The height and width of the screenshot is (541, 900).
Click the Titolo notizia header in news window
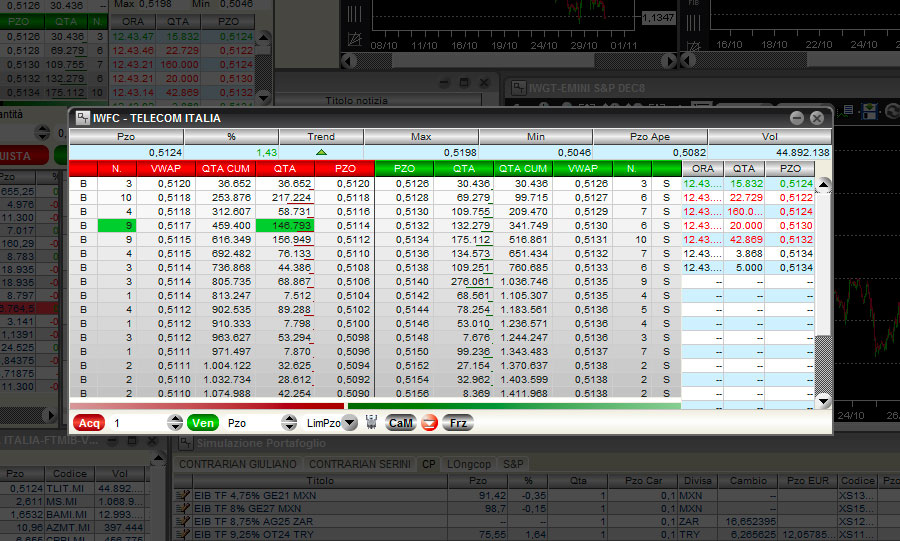click(x=356, y=100)
